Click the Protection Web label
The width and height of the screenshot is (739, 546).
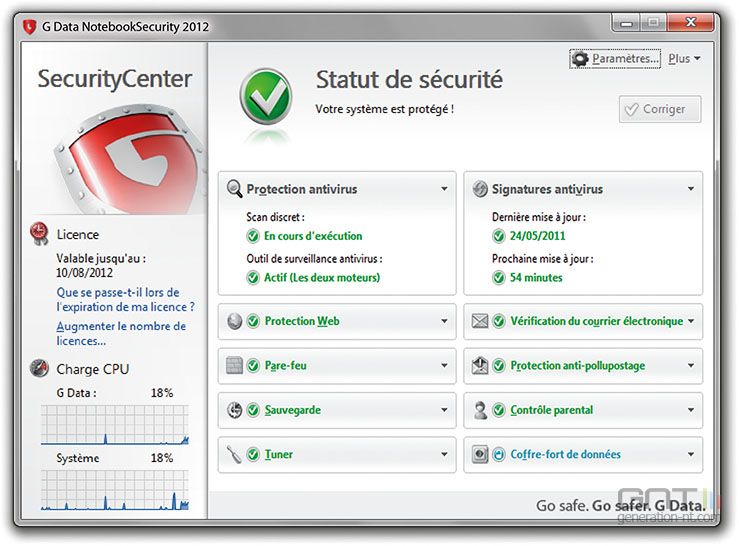[x=302, y=321]
